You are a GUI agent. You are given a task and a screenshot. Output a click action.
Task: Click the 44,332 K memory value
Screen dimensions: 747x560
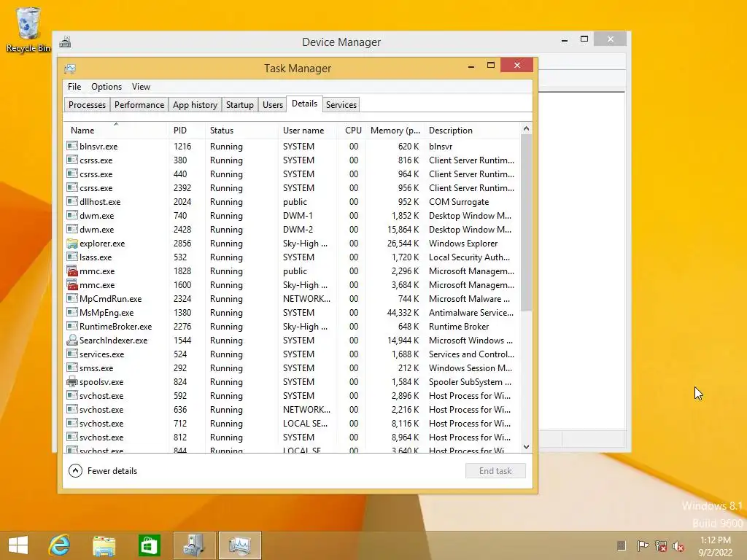point(403,312)
